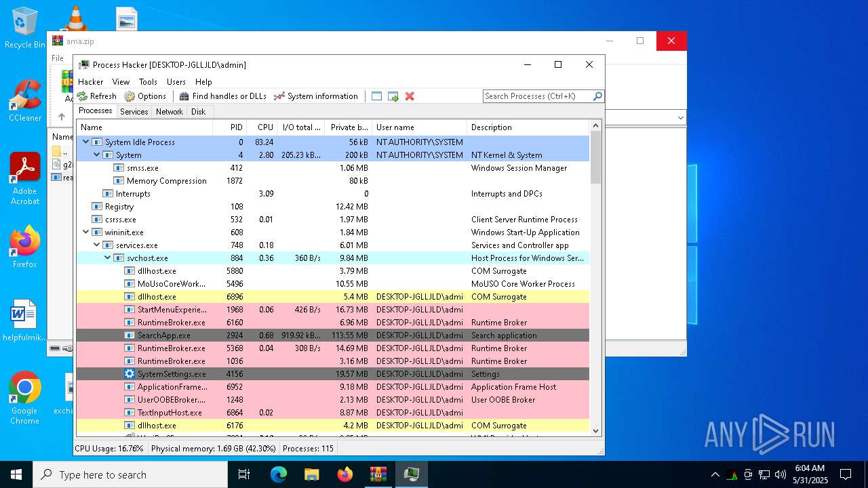This screenshot has width=868, height=488.
Task: Select the TextInputHost.exe process
Action: pos(333,413)
